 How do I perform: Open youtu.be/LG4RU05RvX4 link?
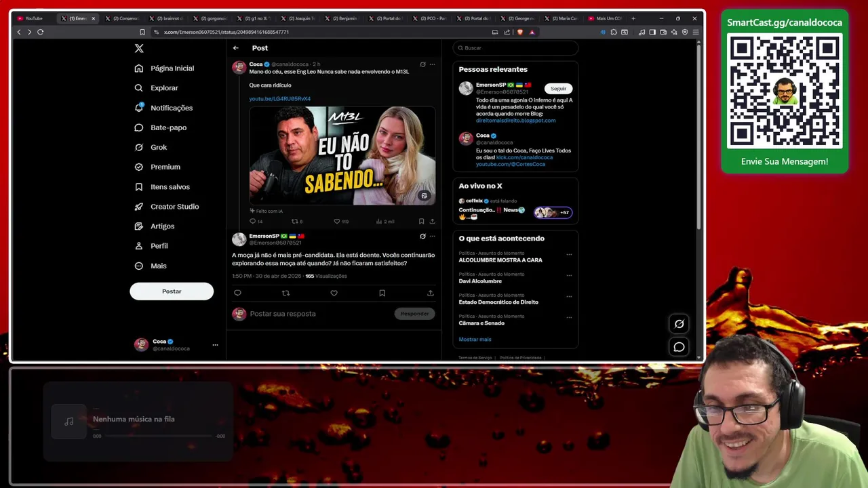pyautogui.click(x=279, y=99)
